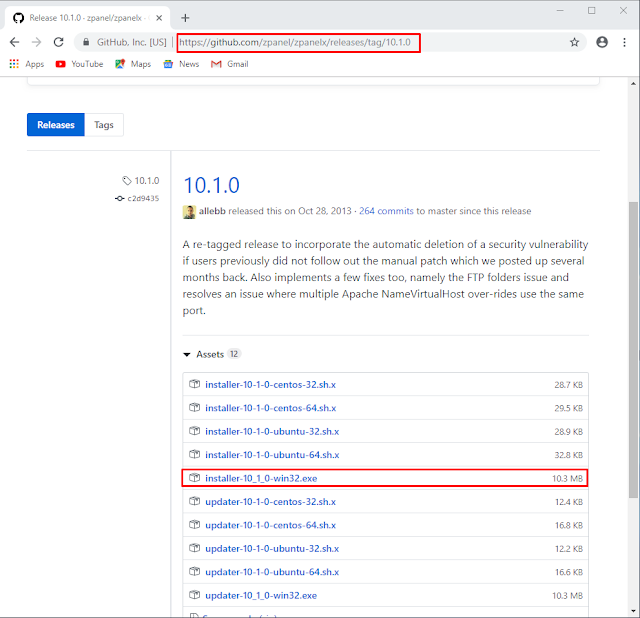Open the user profile icon
The image size is (640, 618).
(x=602, y=42)
